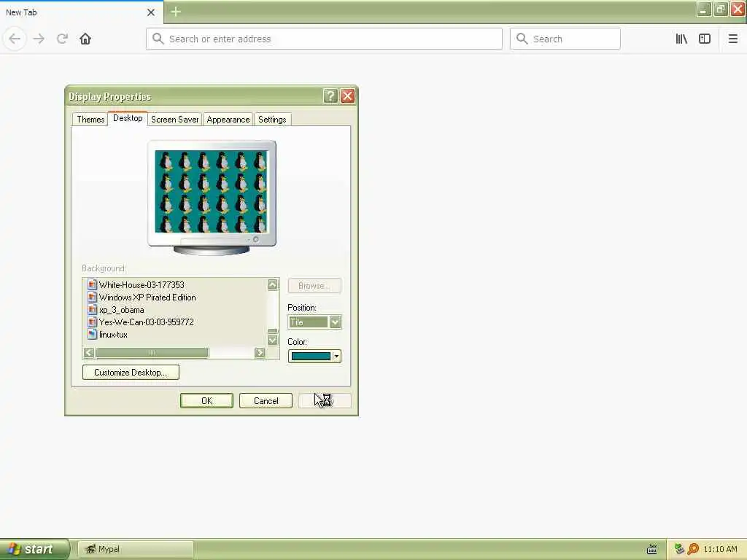Go back with the browser back arrow

click(15, 39)
